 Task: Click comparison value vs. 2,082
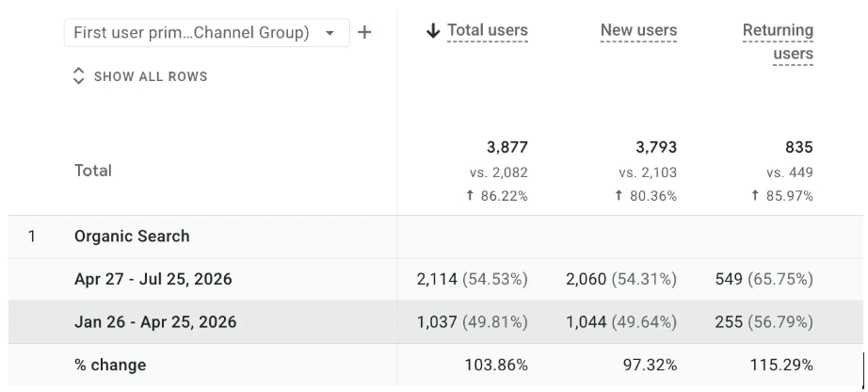click(499, 172)
